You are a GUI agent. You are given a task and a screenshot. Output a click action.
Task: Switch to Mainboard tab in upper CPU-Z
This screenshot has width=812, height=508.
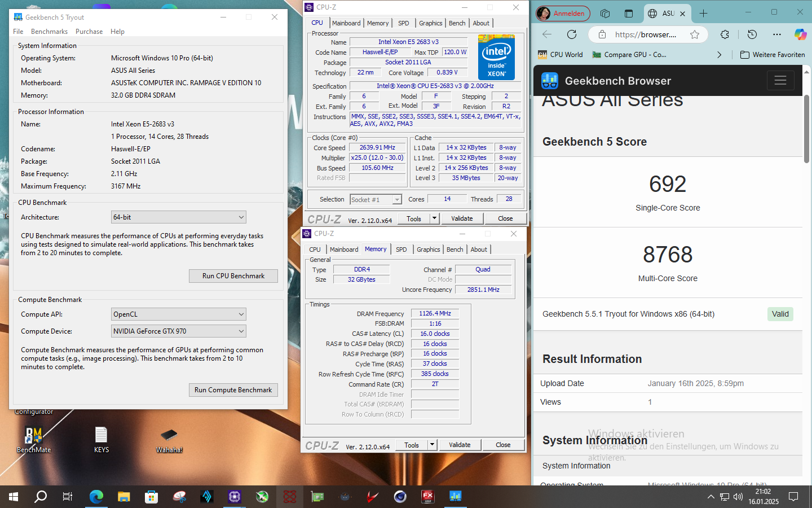point(346,23)
